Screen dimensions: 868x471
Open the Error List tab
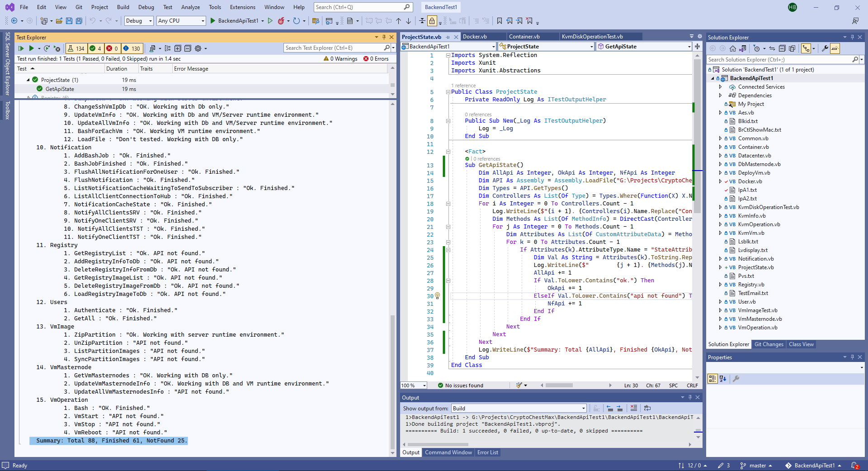click(487, 452)
